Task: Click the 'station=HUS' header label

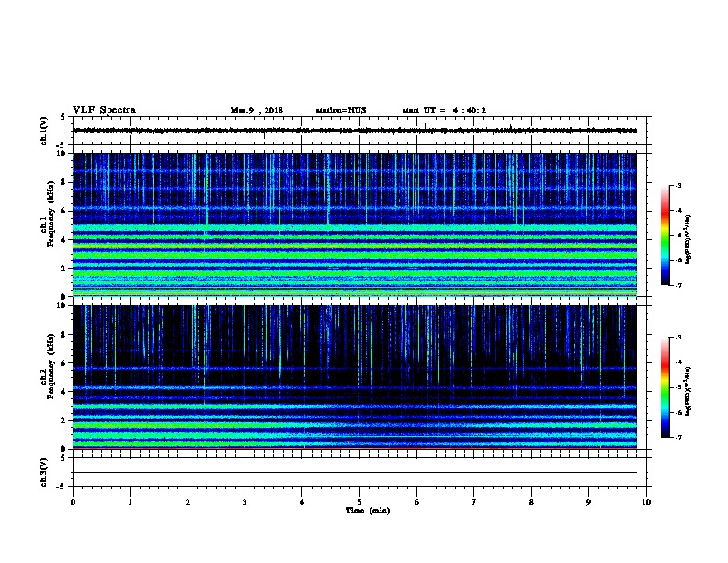Action: [341, 110]
